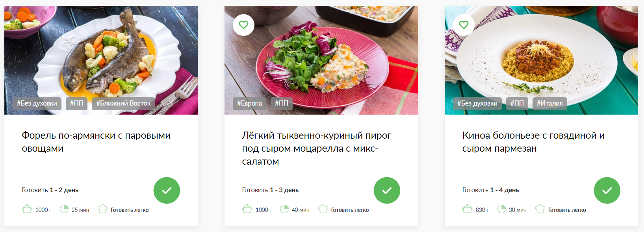Open recipe Лёгкий тыквенно-куриный пирог title

(x=317, y=148)
